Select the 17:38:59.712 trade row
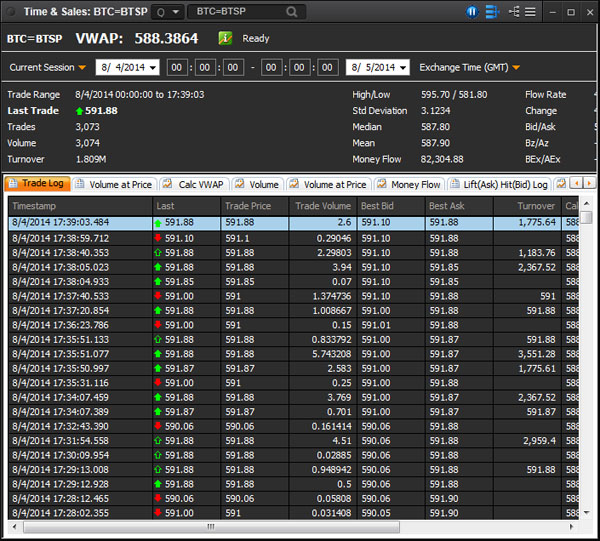 (x=294, y=238)
